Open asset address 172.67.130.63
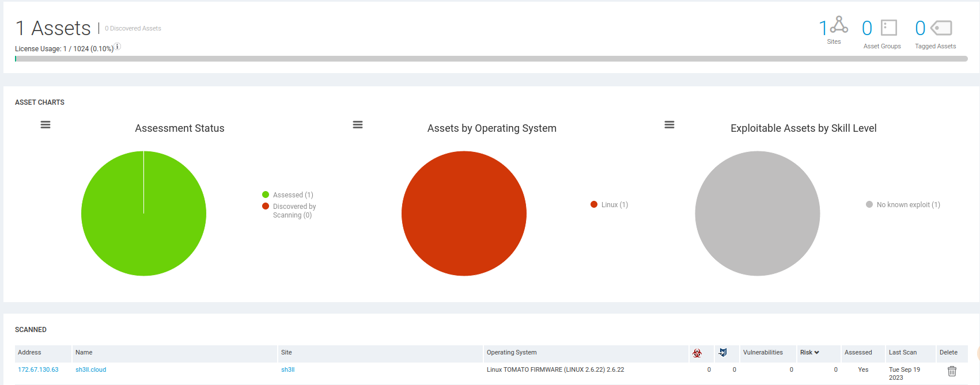 [x=38, y=369]
